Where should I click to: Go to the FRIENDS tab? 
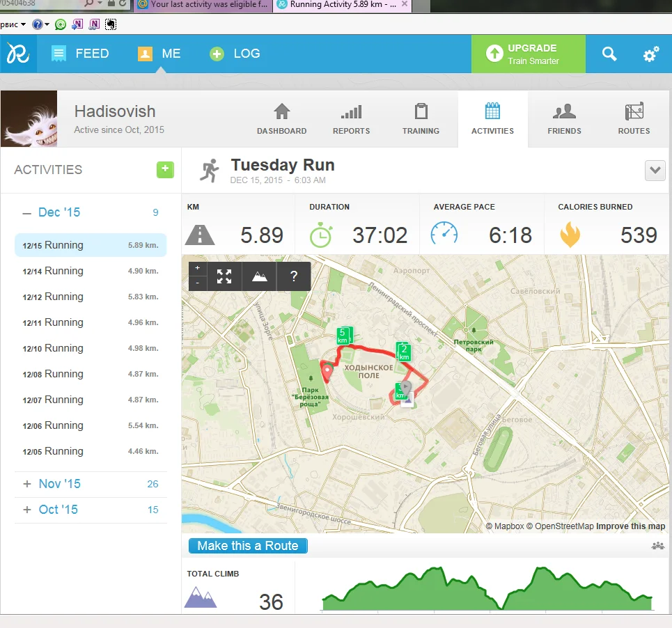pos(564,119)
